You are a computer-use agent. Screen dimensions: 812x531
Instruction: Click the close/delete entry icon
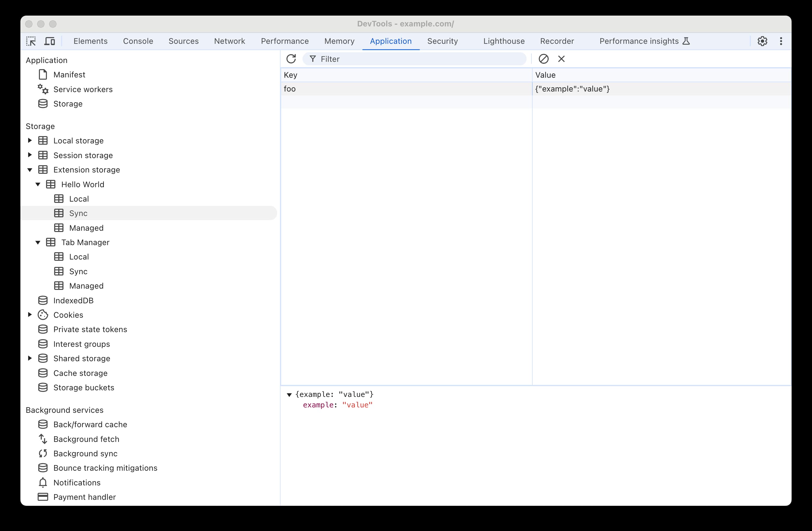pos(561,59)
